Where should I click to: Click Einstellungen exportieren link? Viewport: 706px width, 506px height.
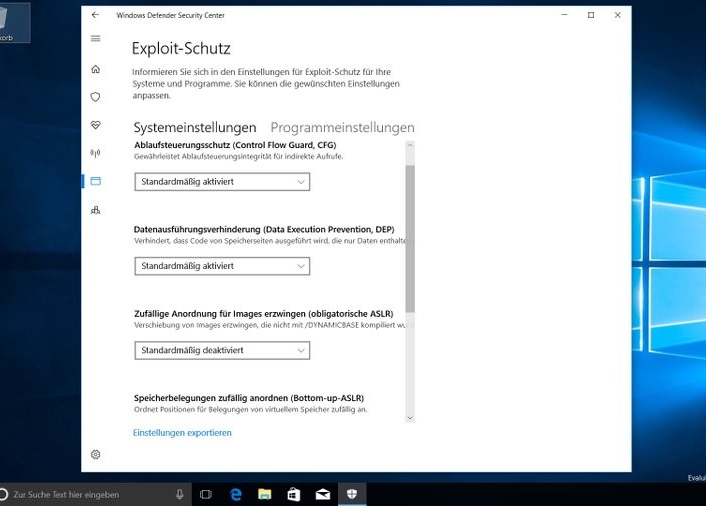pyautogui.click(x=182, y=433)
